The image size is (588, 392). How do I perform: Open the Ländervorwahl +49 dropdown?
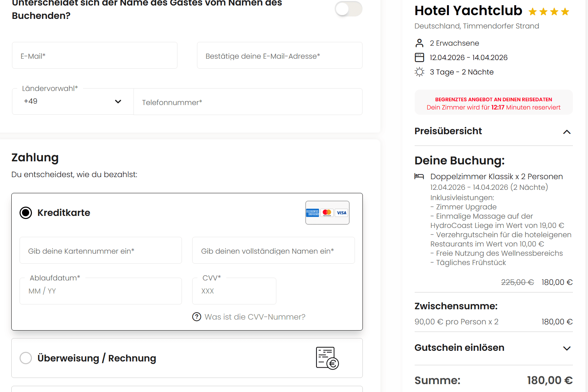(73, 102)
